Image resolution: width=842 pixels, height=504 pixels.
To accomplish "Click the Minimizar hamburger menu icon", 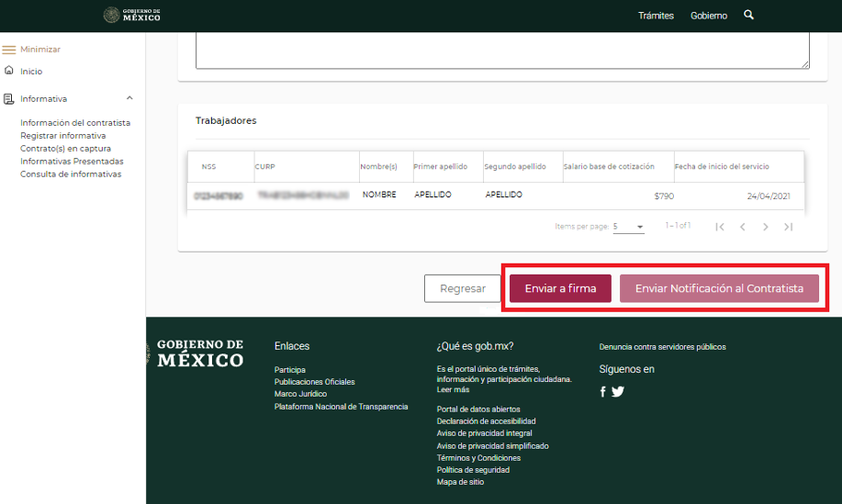I will (9, 50).
